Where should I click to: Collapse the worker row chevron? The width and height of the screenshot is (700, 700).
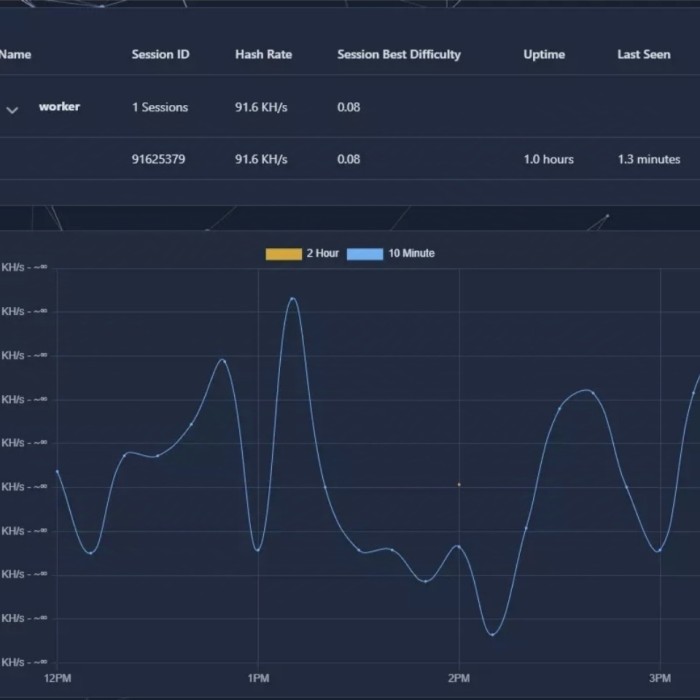12,110
